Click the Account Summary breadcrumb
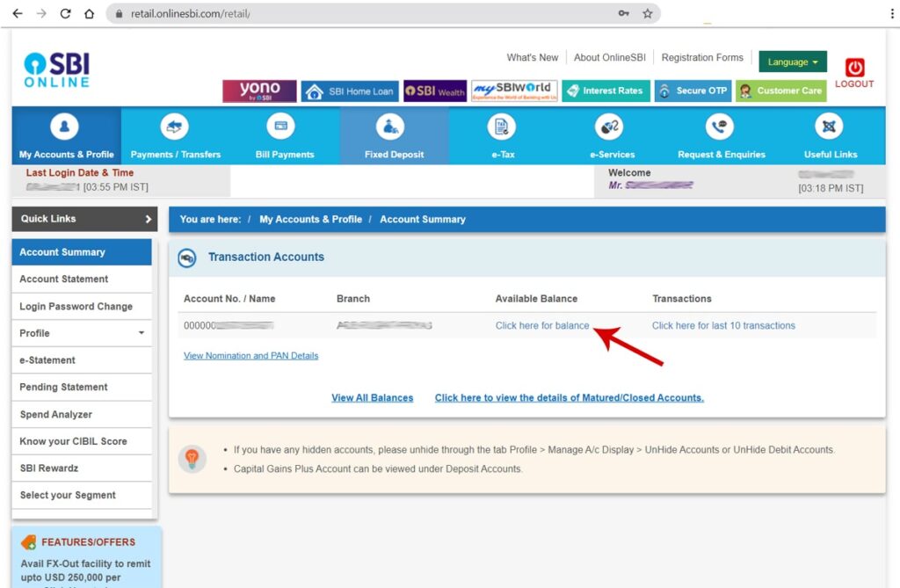Screen dimensions: 900x588 423,220
